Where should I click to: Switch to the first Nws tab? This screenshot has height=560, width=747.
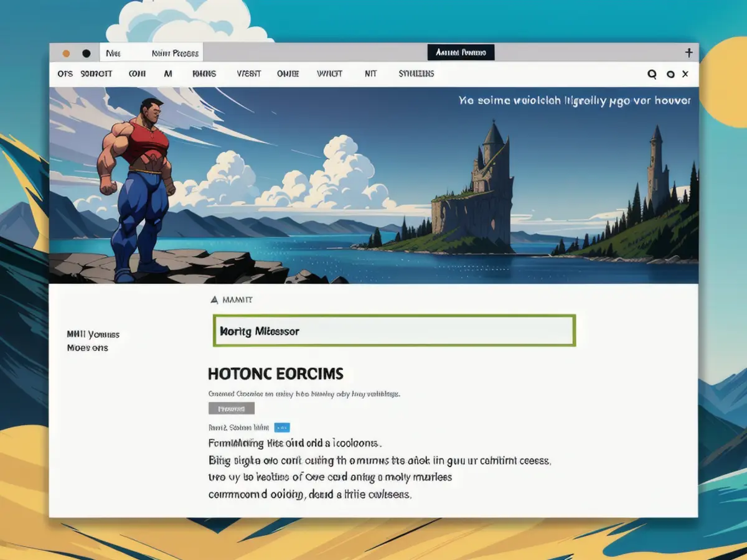tap(113, 54)
